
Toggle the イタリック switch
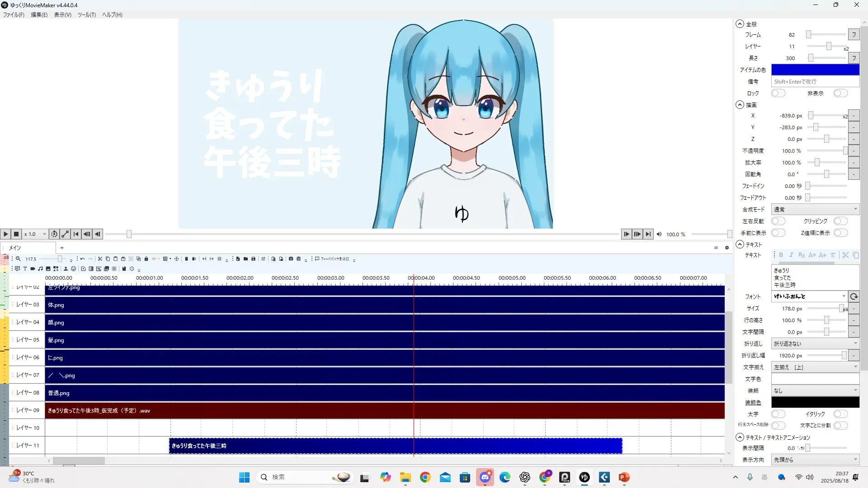click(840, 414)
